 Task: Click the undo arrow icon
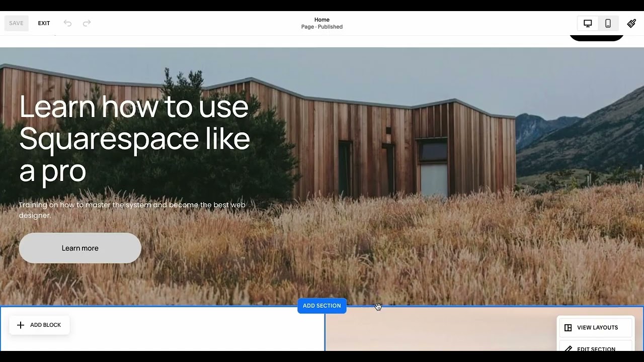67,23
